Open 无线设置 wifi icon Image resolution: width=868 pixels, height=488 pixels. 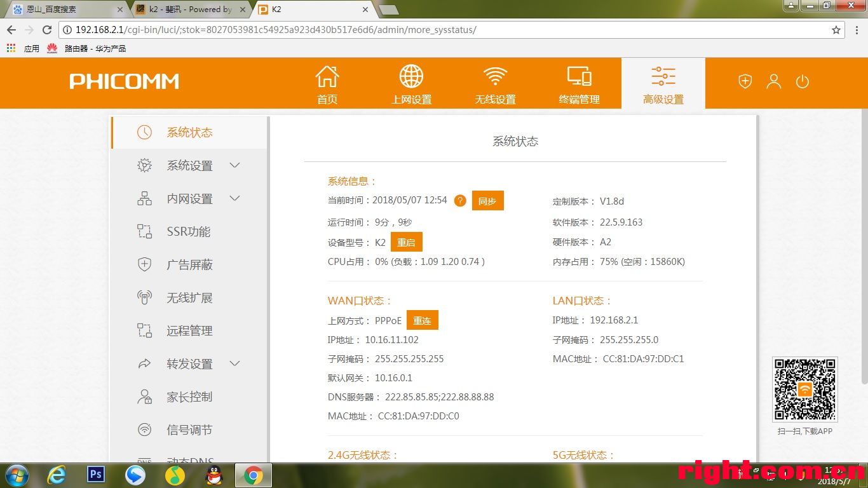[x=495, y=76]
